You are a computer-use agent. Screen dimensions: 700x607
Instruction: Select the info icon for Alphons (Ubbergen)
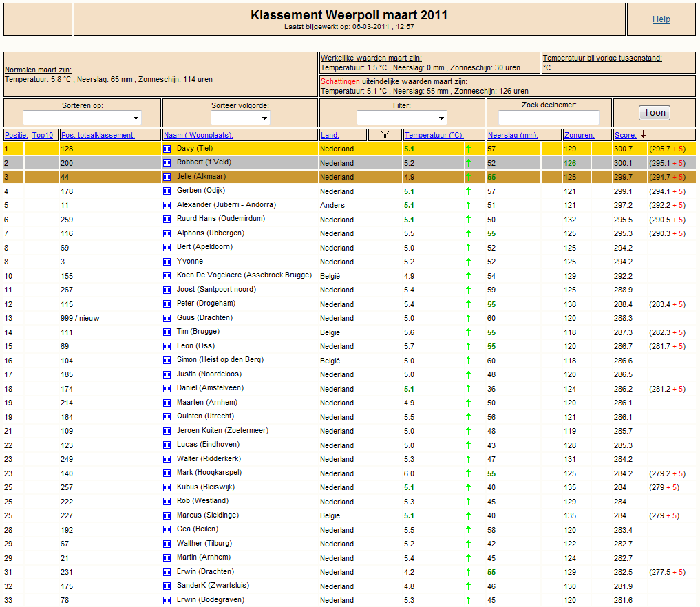coord(167,233)
